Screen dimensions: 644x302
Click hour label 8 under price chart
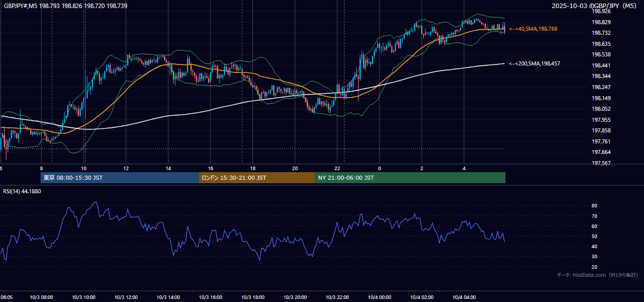(x=42, y=168)
